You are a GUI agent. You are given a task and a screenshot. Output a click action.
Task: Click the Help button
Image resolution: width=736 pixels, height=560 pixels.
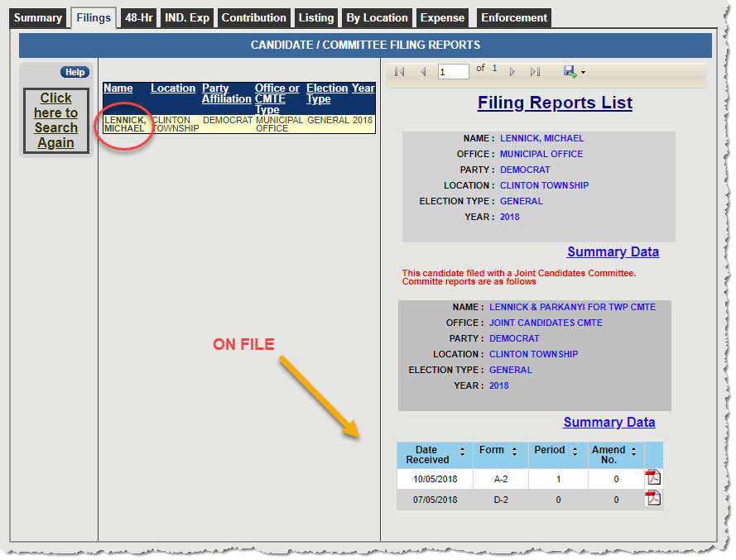pyautogui.click(x=75, y=72)
